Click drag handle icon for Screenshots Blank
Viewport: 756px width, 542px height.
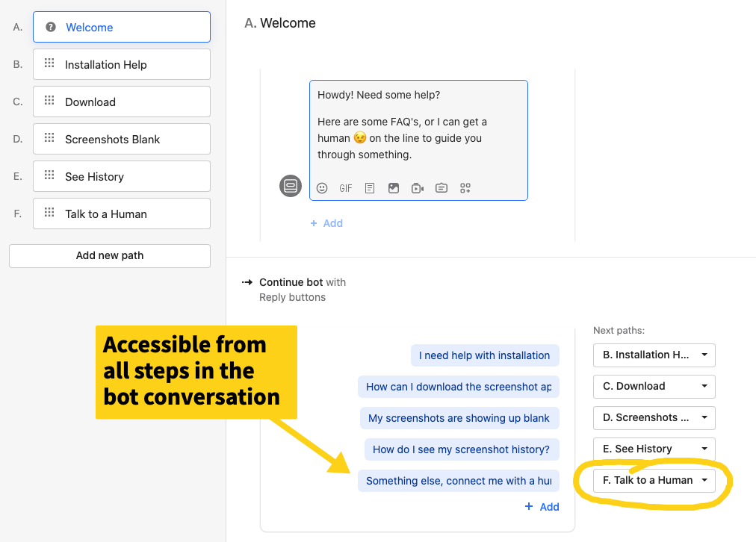(49, 138)
